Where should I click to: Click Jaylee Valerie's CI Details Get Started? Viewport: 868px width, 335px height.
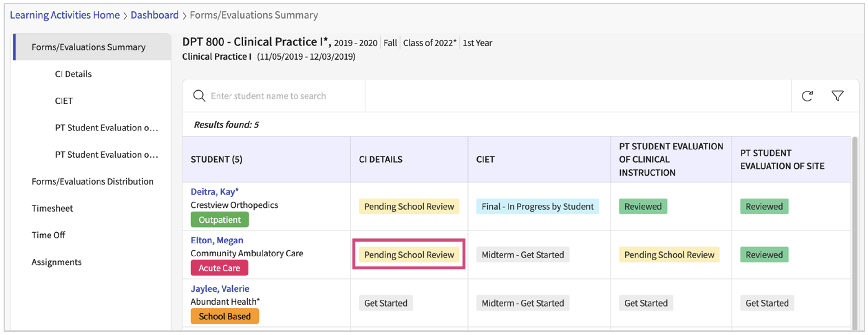pyautogui.click(x=385, y=303)
